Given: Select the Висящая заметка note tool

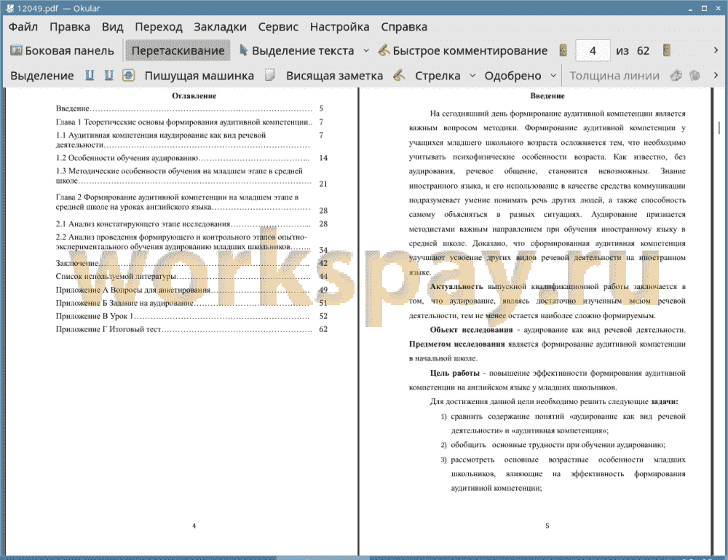Looking at the screenshot, I should point(334,76).
